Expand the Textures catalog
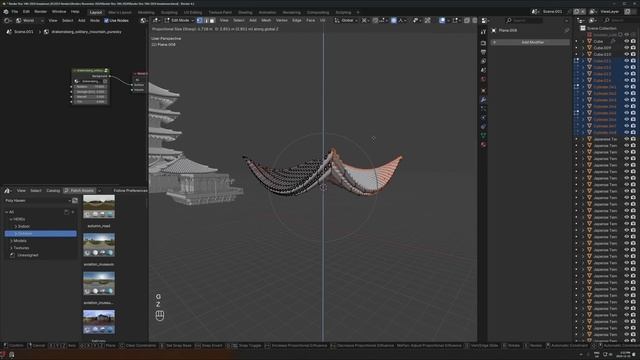Screen dimensions: 640x360 (11, 248)
